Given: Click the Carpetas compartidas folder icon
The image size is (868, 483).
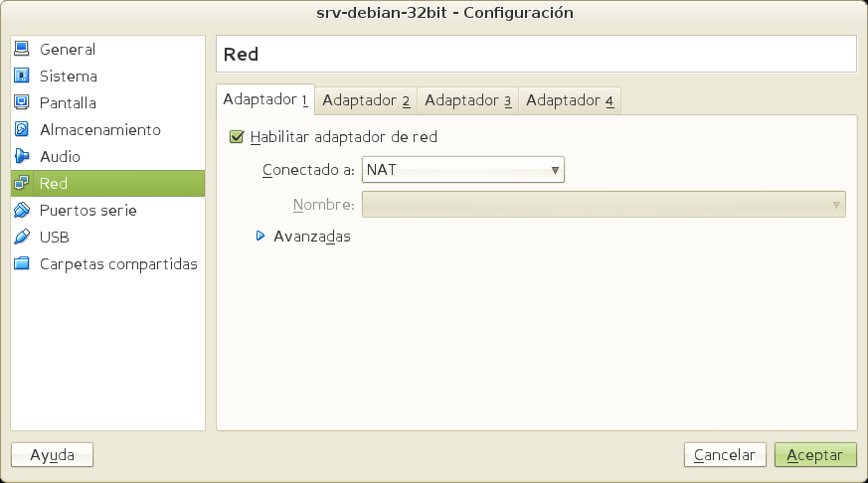Looking at the screenshot, I should pyautogui.click(x=22, y=263).
